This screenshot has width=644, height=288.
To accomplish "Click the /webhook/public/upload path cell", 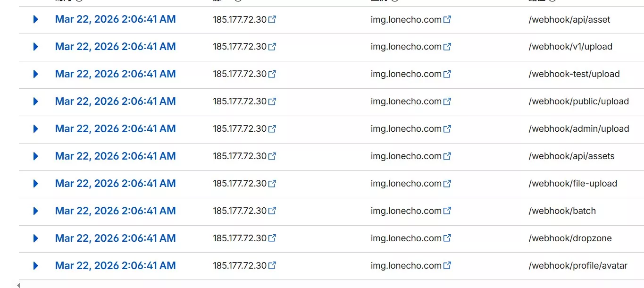I will (x=578, y=102).
